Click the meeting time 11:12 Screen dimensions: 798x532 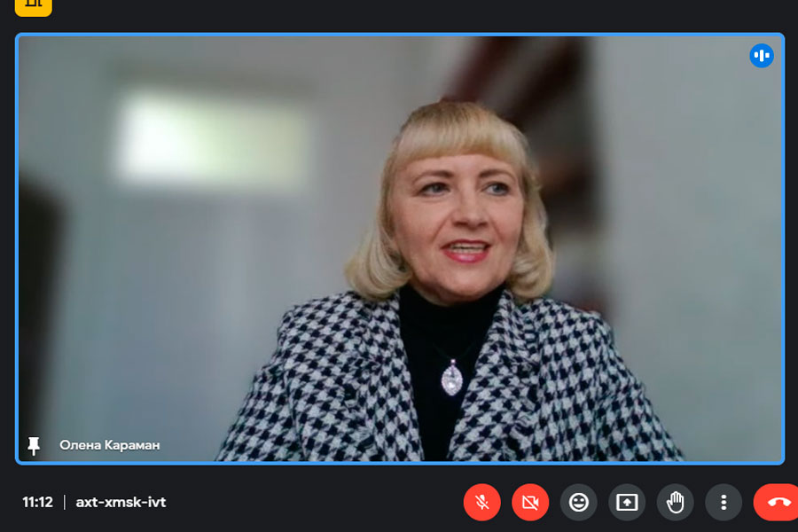(x=37, y=502)
